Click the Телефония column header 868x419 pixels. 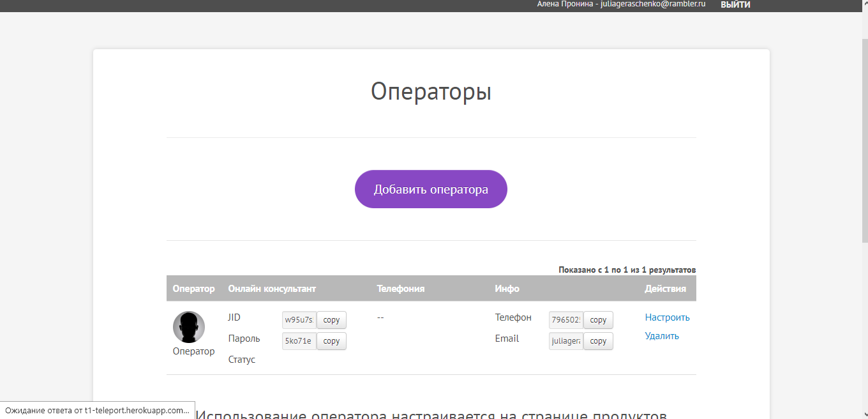pyautogui.click(x=401, y=288)
